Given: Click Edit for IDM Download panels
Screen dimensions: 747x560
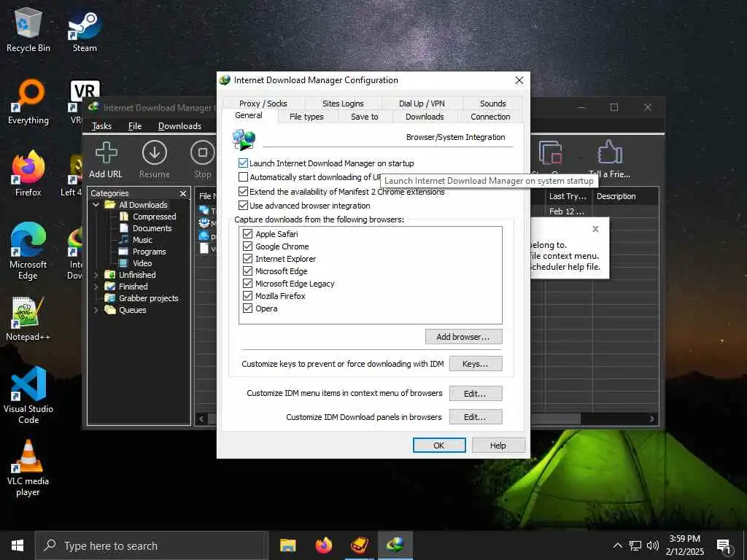Looking at the screenshot, I should coord(476,417).
